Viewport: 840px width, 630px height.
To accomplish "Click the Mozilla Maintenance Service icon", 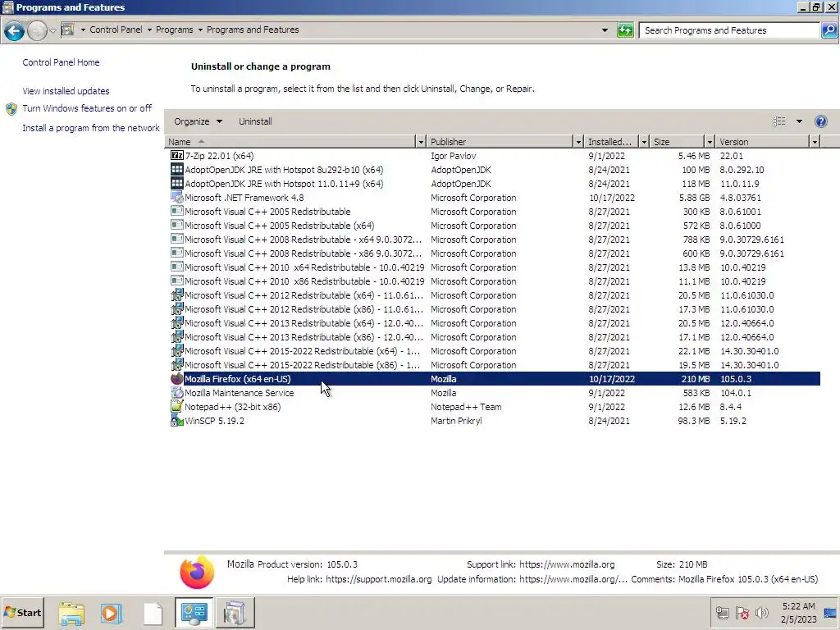I will [x=177, y=393].
